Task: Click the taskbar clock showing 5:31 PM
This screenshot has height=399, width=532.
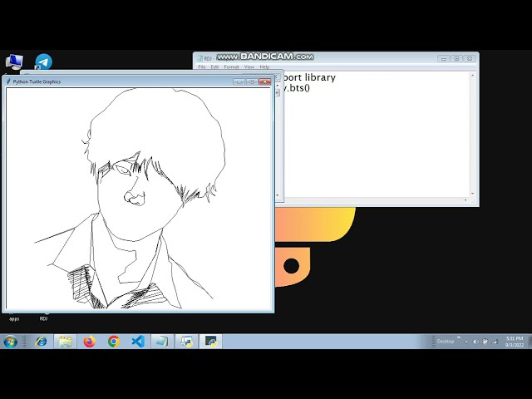Action: [x=515, y=342]
